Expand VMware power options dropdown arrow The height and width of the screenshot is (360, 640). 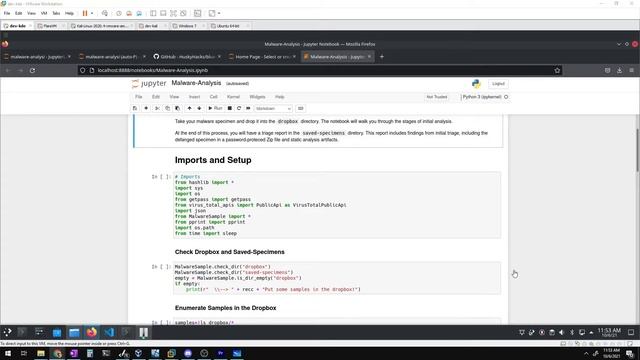pos(92,13)
